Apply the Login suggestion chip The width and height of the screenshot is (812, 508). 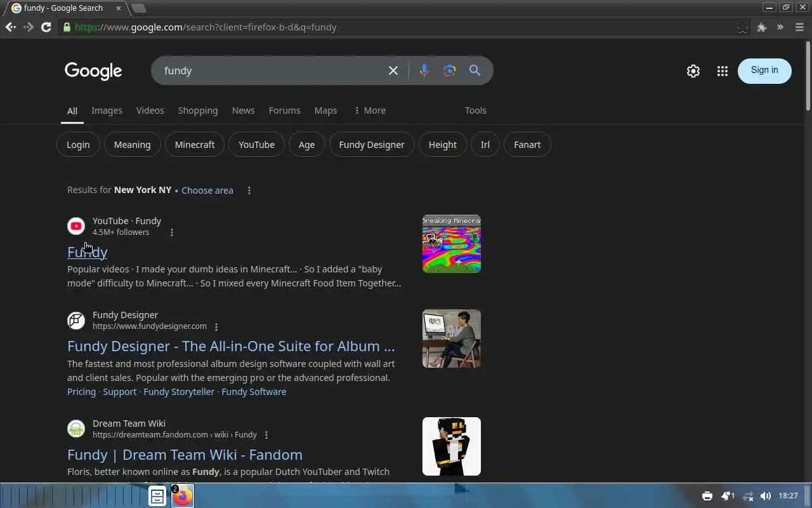point(78,145)
